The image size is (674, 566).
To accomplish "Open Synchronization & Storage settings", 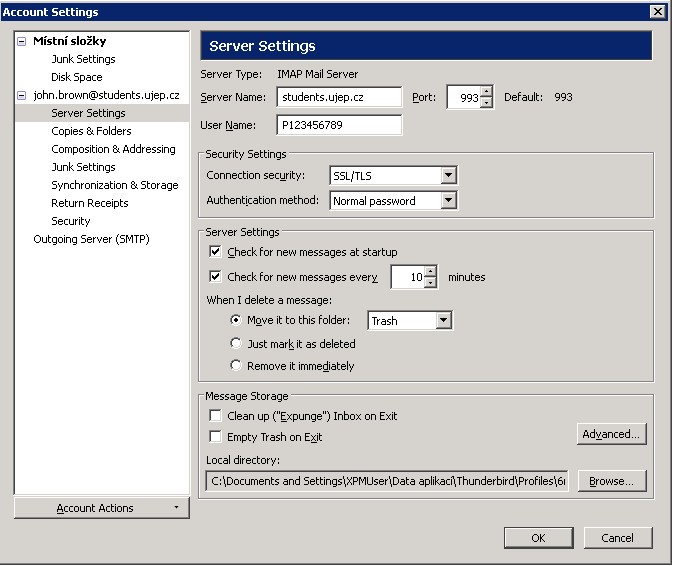I will click(114, 185).
